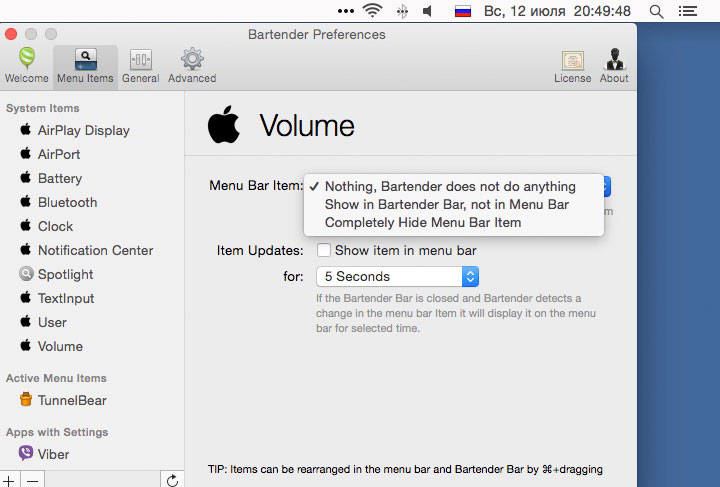
Task: Click the plus button to add item
Action: click(x=9, y=481)
